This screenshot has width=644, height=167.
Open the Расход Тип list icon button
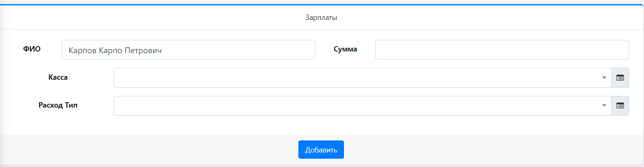click(620, 106)
